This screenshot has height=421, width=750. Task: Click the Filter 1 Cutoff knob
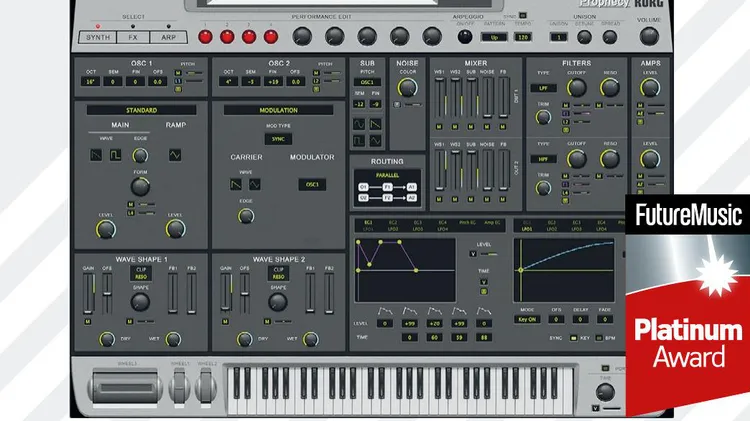point(576,88)
